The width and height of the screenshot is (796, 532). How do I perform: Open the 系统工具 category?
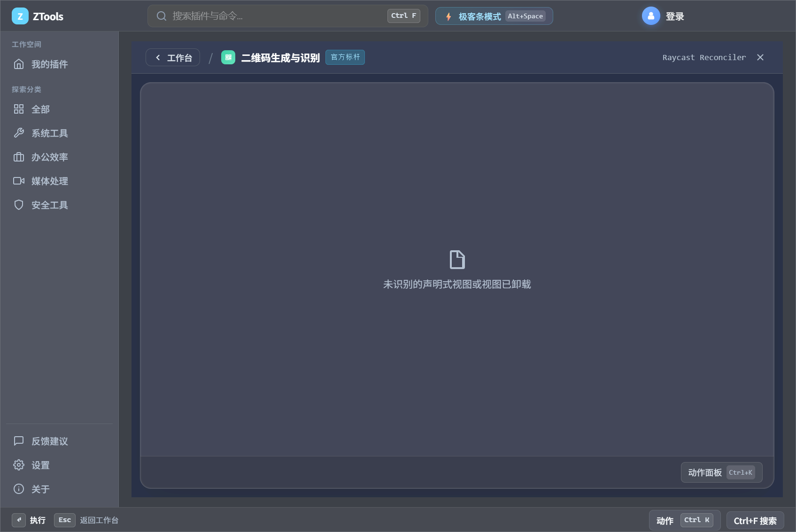click(59, 133)
